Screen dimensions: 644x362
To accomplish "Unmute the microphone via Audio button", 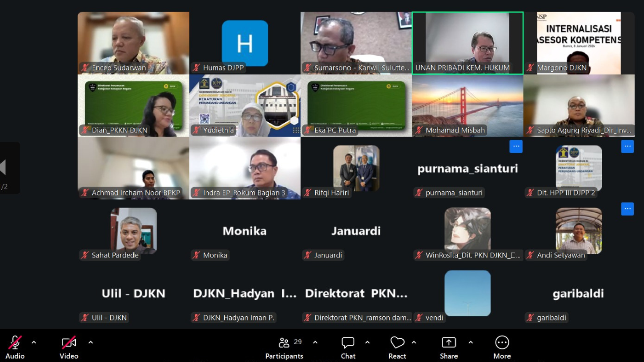I will (x=15, y=343).
